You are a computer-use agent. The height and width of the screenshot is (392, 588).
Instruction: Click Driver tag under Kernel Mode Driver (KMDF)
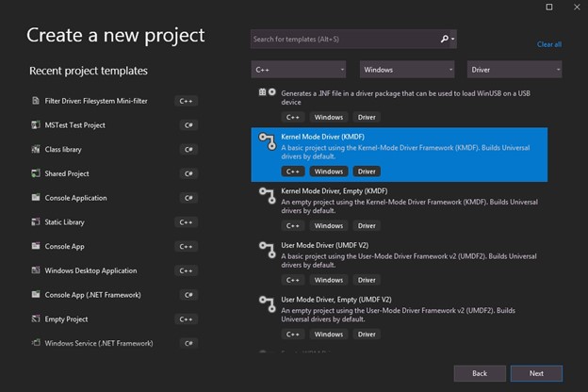tap(367, 171)
